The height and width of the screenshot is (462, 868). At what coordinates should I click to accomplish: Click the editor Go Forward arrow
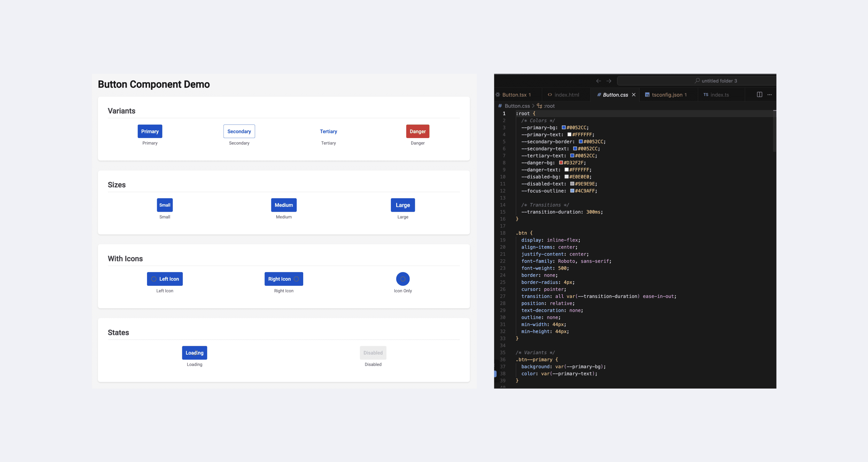pos(609,81)
